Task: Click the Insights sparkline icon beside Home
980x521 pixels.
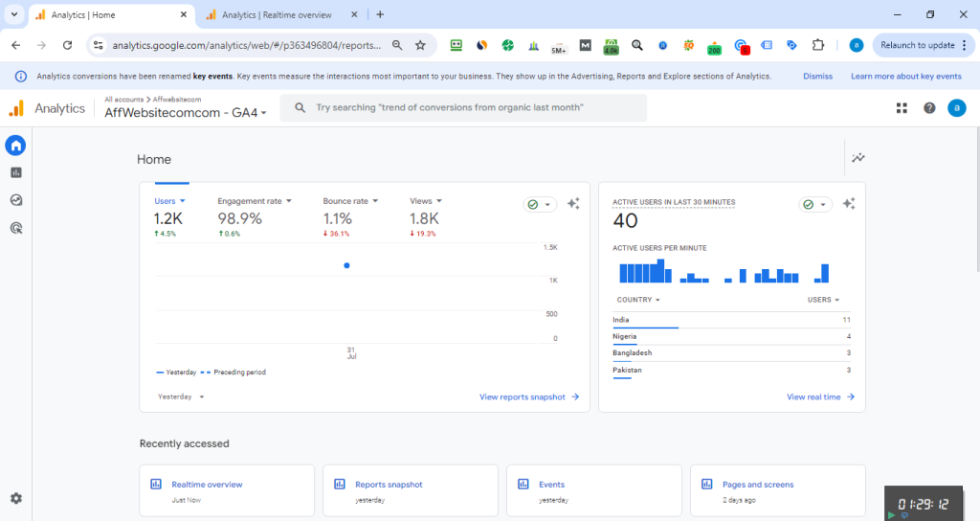Action: tap(858, 158)
